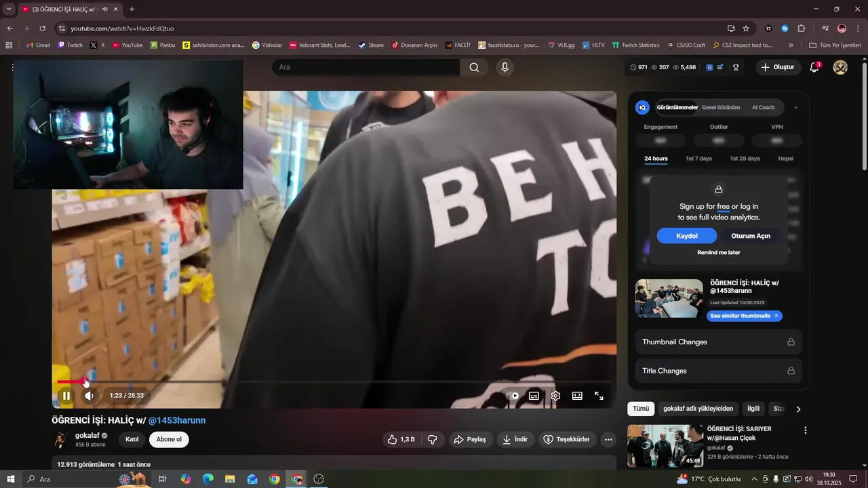Switch to Genel Görünüm tab

pos(721,107)
